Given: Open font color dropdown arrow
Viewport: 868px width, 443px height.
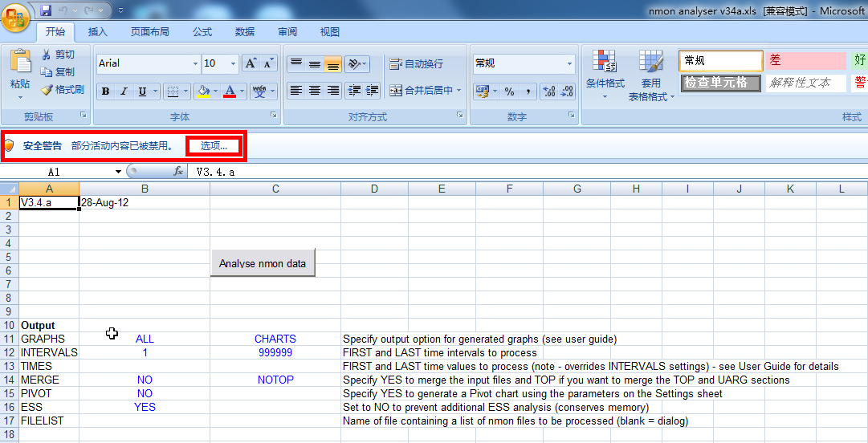Looking at the screenshot, I should pyautogui.click(x=242, y=91).
